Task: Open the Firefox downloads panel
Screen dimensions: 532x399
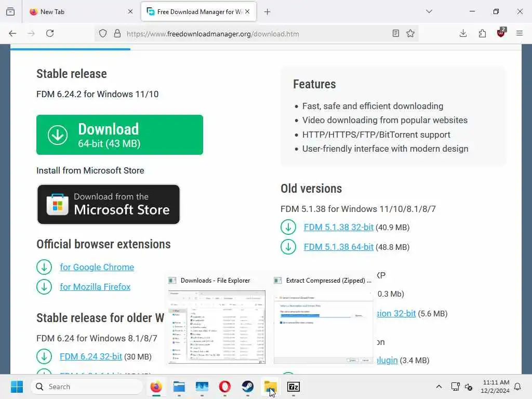Action: point(463,33)
